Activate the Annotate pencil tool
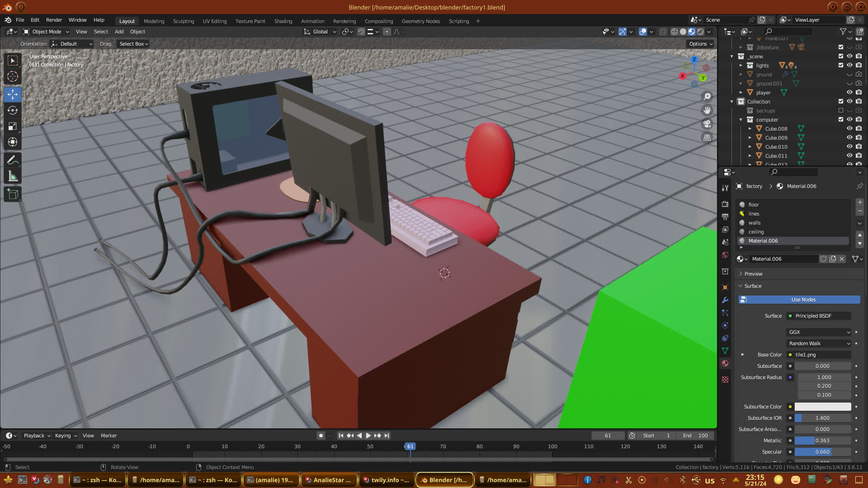This screenshot has height=488, width=868. coord(13,160)
